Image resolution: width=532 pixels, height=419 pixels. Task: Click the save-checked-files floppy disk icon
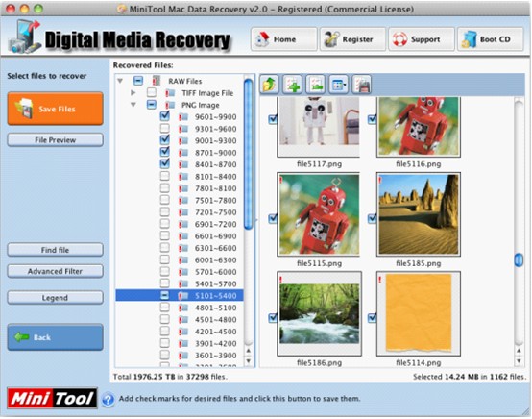pos(362,84)
